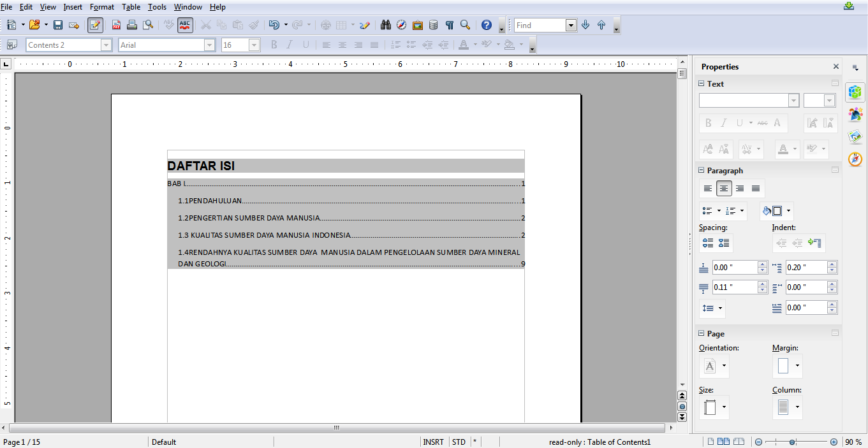Open the Table menu
Image resolution: width=868 pixels, height=448 pixels.
(x=131, y=7)
